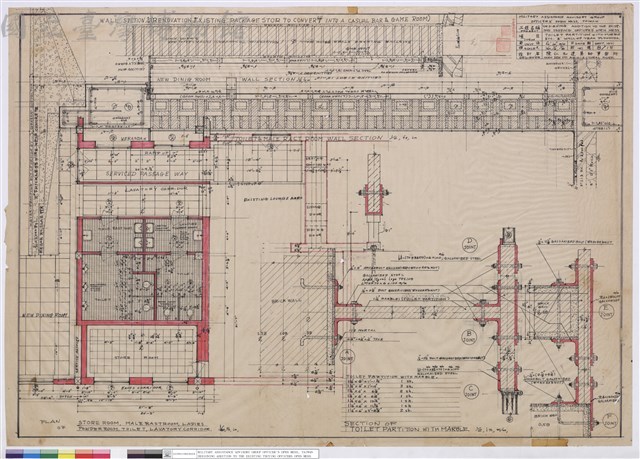Viewport: 640px width, 459px height.
Task: Click the "Serviced Passage Way" label
Action: click(147, 174)
